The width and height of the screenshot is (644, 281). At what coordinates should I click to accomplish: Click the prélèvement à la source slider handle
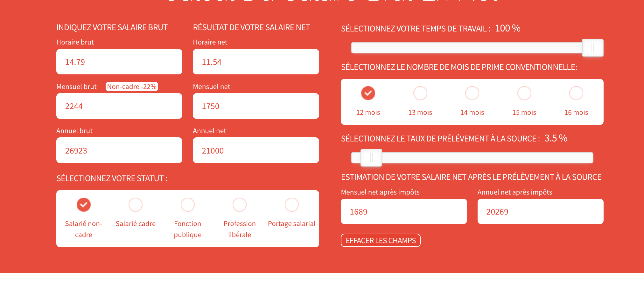coord(371,158)
